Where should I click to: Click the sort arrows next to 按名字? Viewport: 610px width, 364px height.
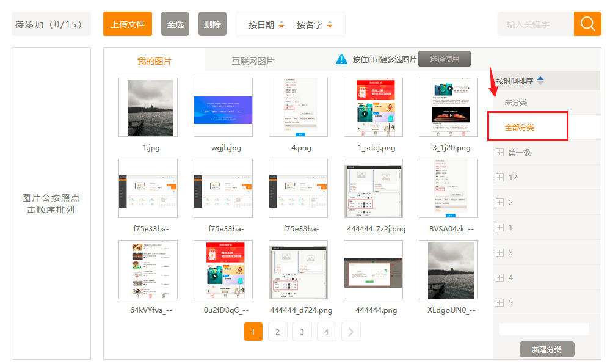click(x=330, y=25)
